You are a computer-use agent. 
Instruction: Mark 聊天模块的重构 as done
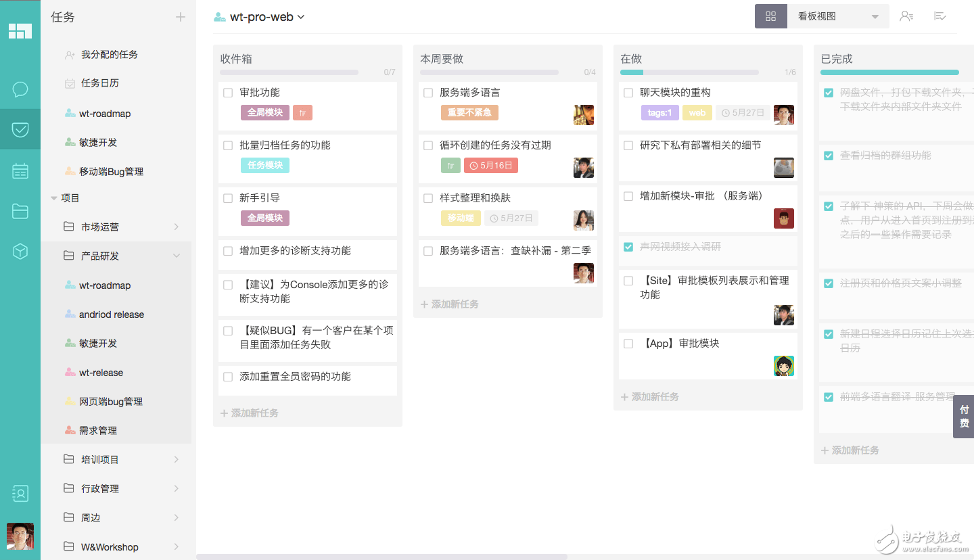pos(628,91)
